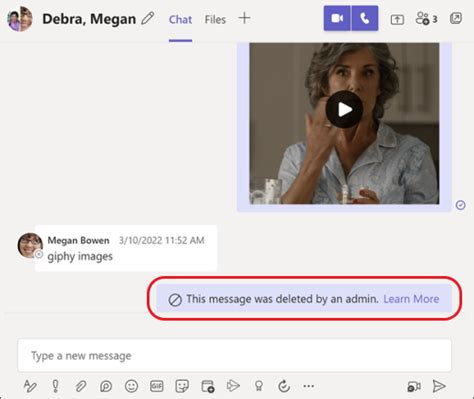
Task: Open the emoji picker
Action: point(131,386)
